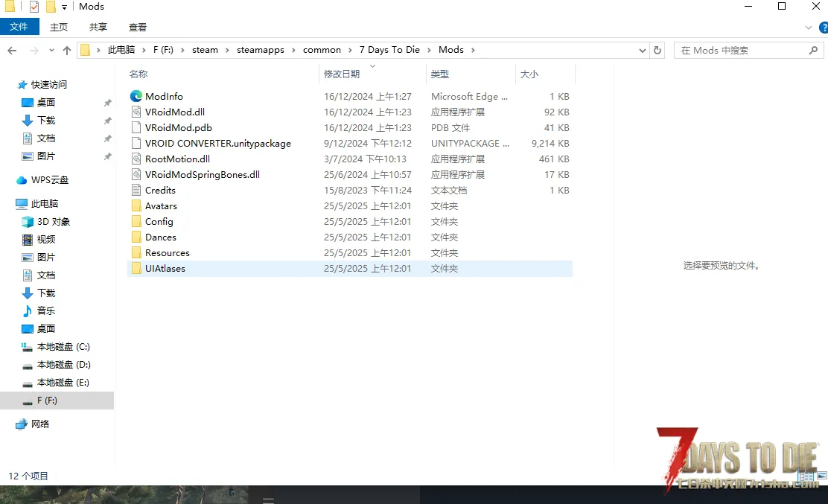Select the VRoidMod.pdb file icon

(x=136, y=127)
